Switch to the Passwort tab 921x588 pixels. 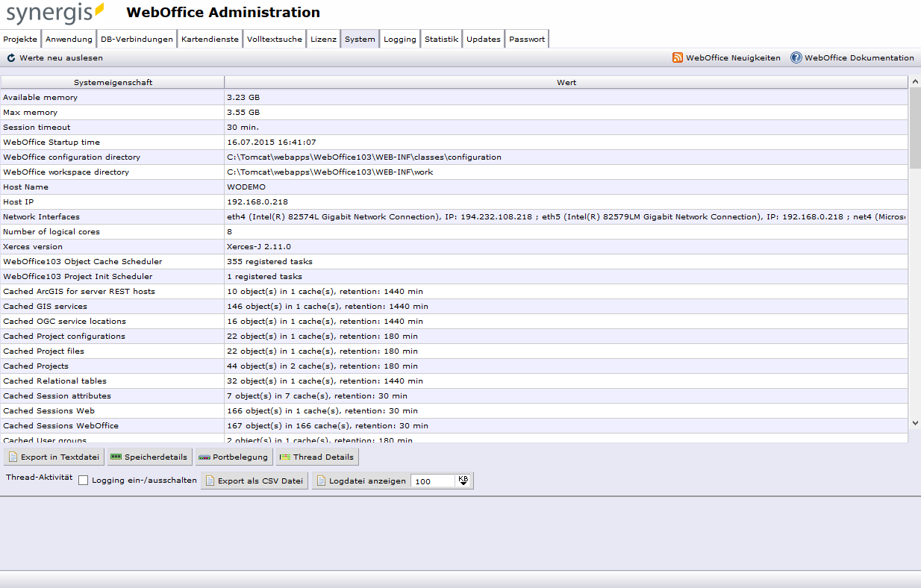pos(526,38)
